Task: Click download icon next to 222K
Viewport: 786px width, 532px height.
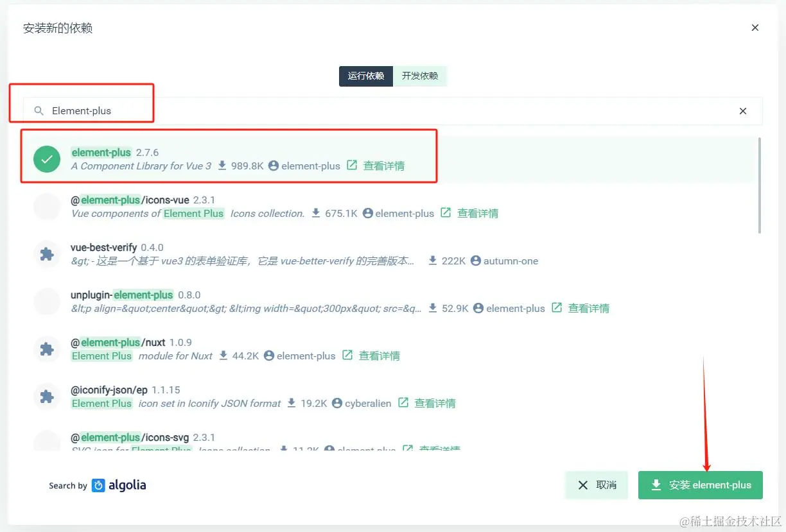Action: pos(433,261)
